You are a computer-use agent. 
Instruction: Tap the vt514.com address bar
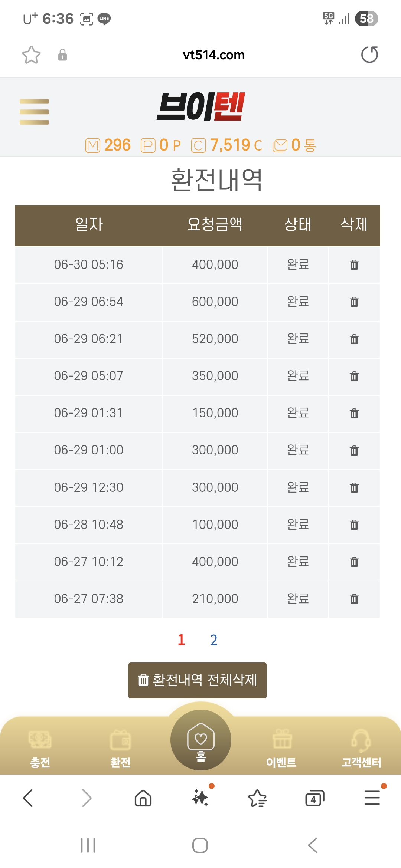tap(213, 55)
